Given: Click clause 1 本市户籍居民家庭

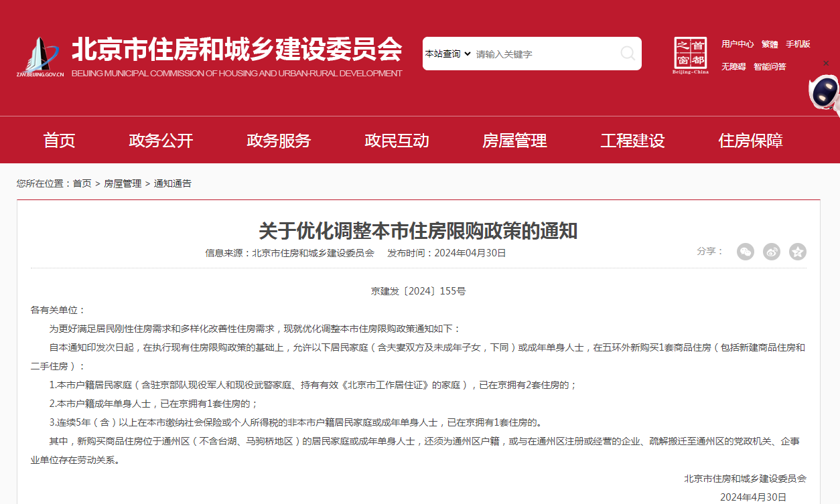Looking at the screenshot, I should [x=313, y=385].
